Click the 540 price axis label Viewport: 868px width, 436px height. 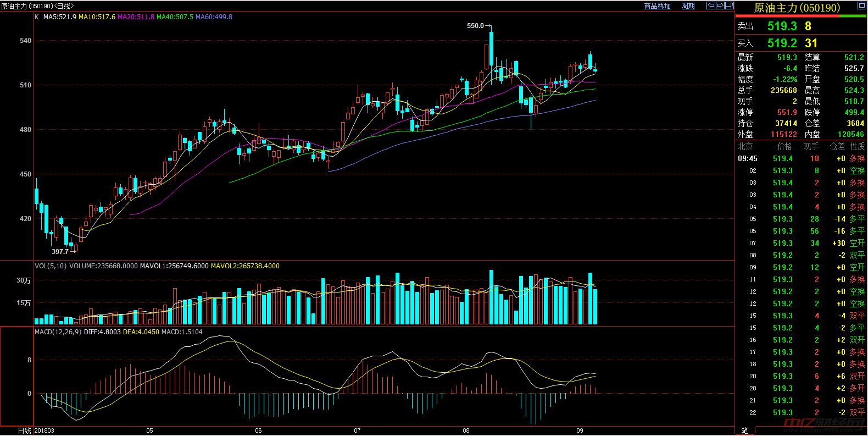pos(25,41)
